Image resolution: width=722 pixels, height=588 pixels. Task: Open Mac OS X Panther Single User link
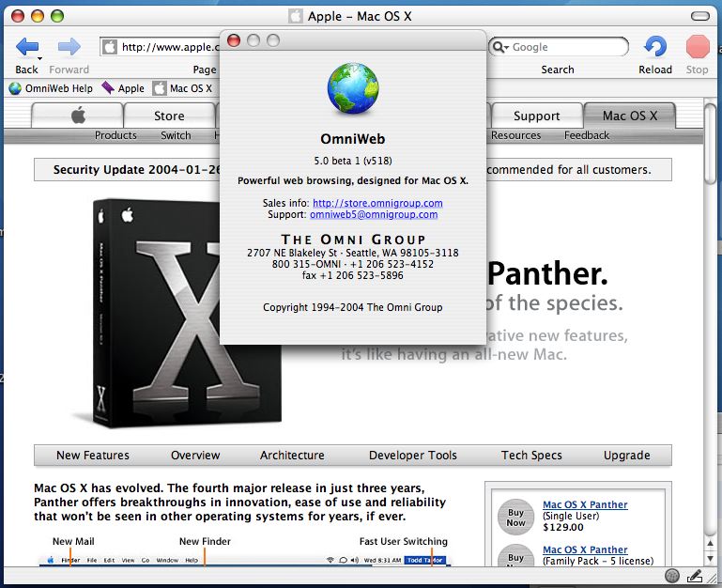585,505
